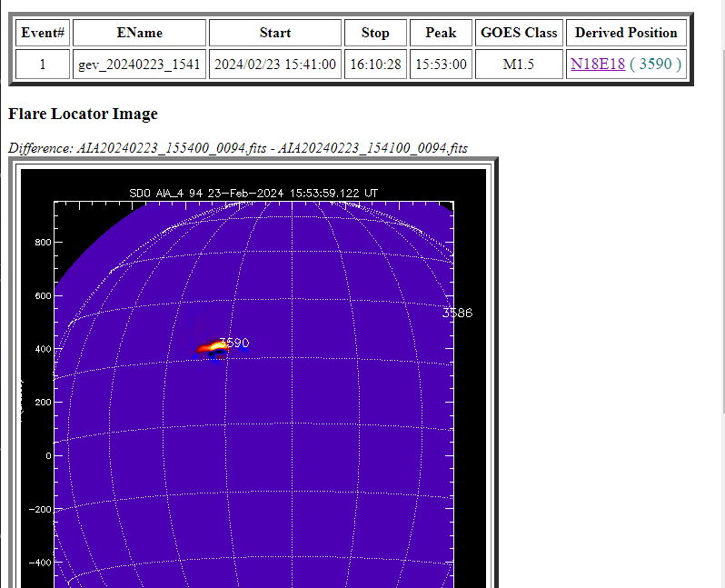Click the Peak column header

(442, 33)
